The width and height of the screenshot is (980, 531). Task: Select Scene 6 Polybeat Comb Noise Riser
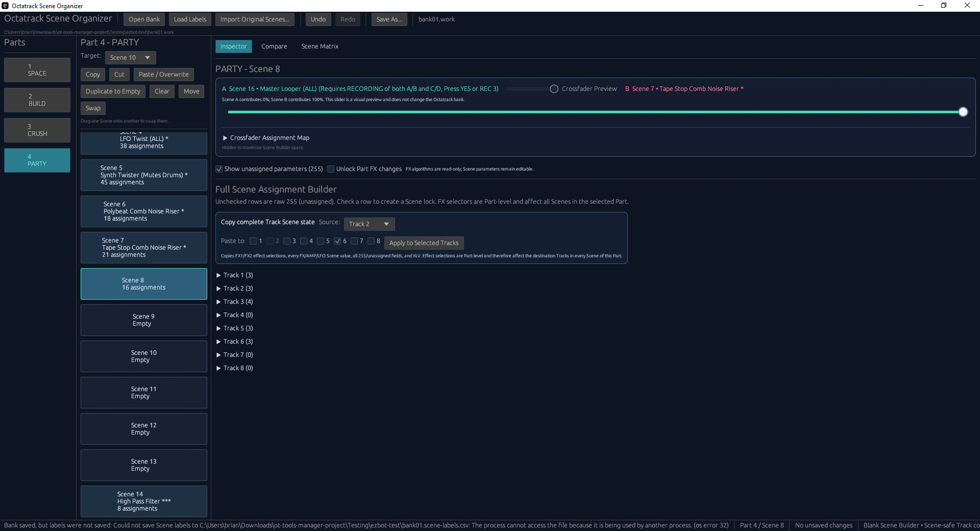pyautogui.click(x=144, y=211)
